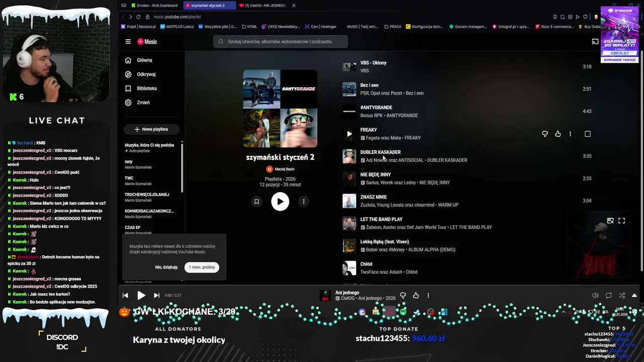Skip to previous track in player bar
This screenshot has width=644, height=362.
(125, 296)
